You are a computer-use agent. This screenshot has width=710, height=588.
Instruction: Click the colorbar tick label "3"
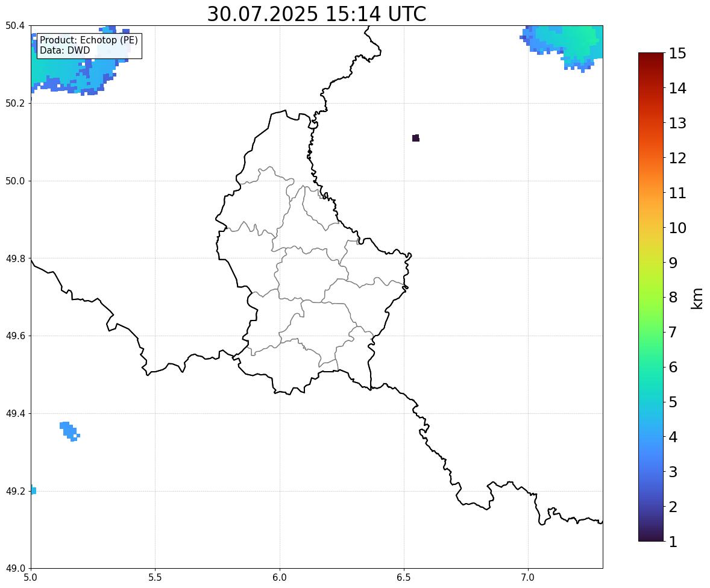673,472
